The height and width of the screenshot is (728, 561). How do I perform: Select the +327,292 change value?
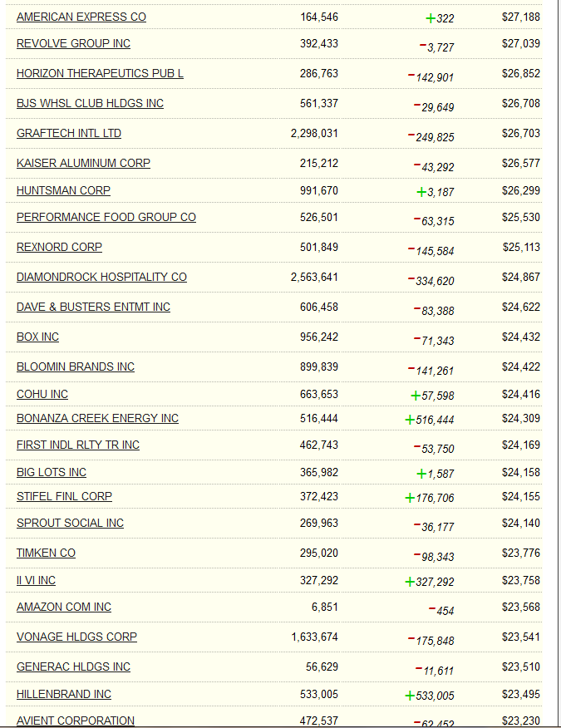(430, 583)
